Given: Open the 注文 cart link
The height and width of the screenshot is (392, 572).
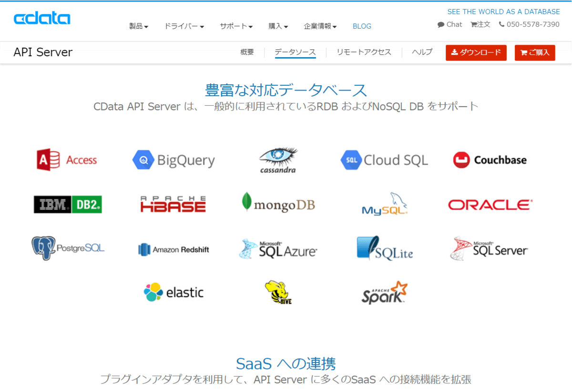Looking at the screenshot, I should (x=480, y=24).
